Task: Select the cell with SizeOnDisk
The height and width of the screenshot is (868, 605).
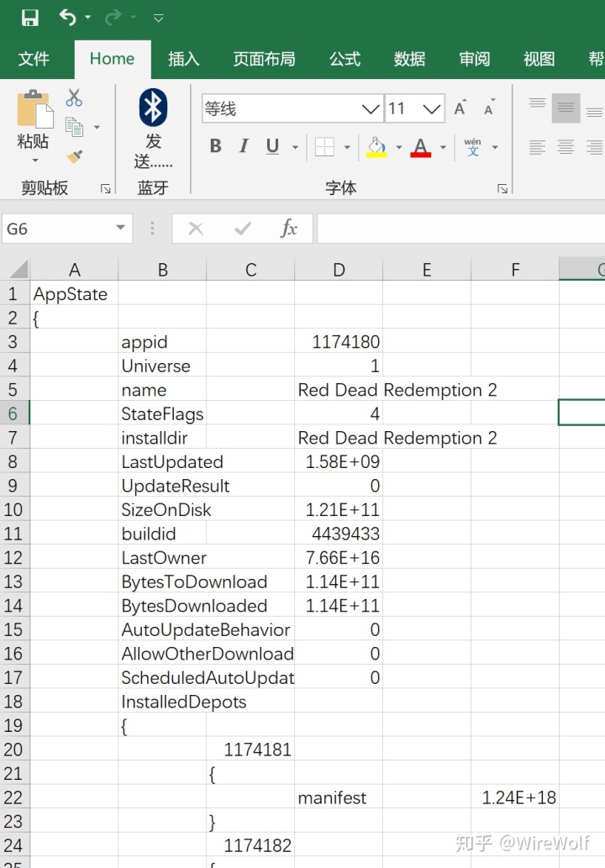Action: click(x=162, y=509)
